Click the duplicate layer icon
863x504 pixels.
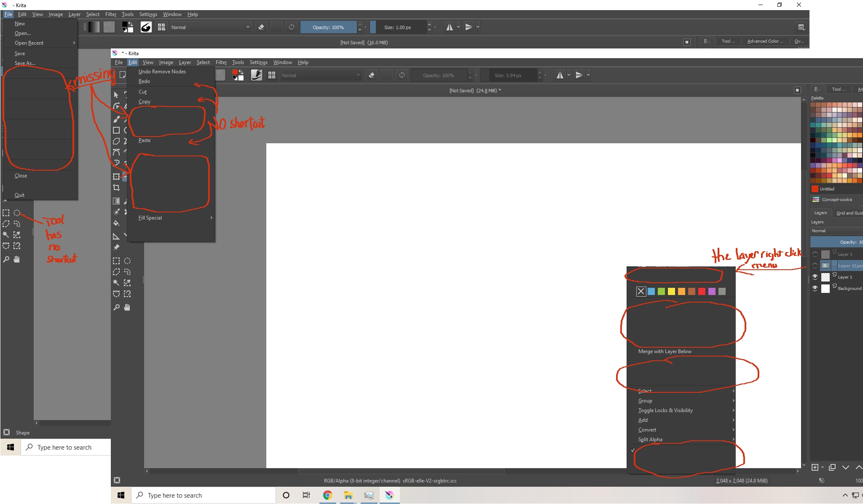(832, 467)
